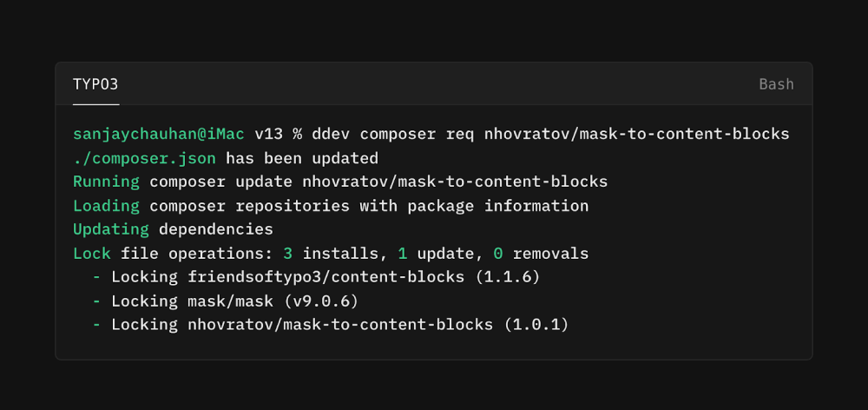Click the number 0 before removals
The height and width of the screenshot is (410, 868).
[x=498, y=254]
